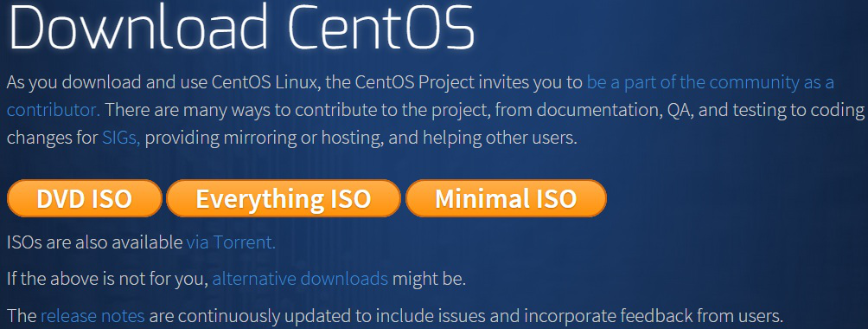Image resolution: width=868 pixels, height=329 pixels.
Task: Click the 'If the above is not for you' text
Action: pos(107,279)
